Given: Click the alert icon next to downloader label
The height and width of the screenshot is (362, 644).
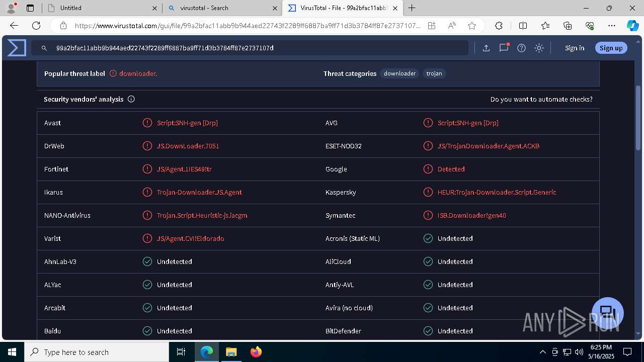Looking at the screenshot, I should [x=113, y=73].
